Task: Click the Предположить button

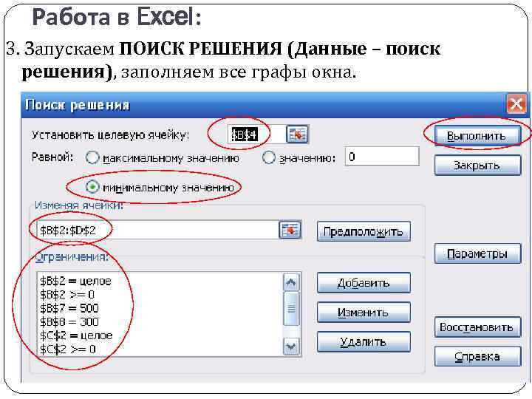Action: coord(364,231)
